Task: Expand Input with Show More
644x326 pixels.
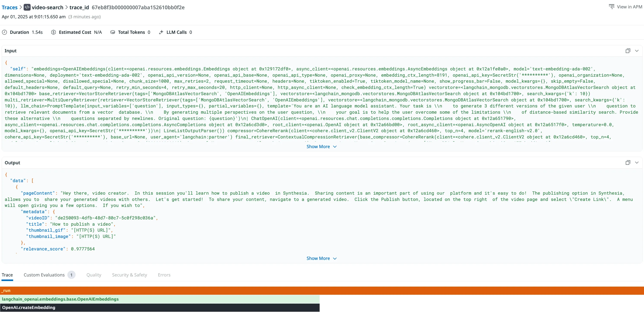Action: (x=321, y=147)
